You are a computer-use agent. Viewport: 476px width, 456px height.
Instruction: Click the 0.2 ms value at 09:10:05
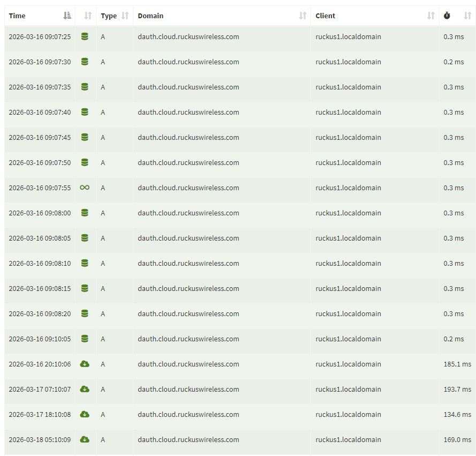coord(454,339)
